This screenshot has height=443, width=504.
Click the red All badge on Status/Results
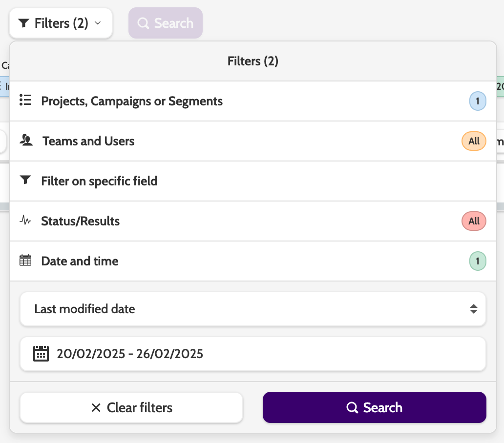(474, 221)
